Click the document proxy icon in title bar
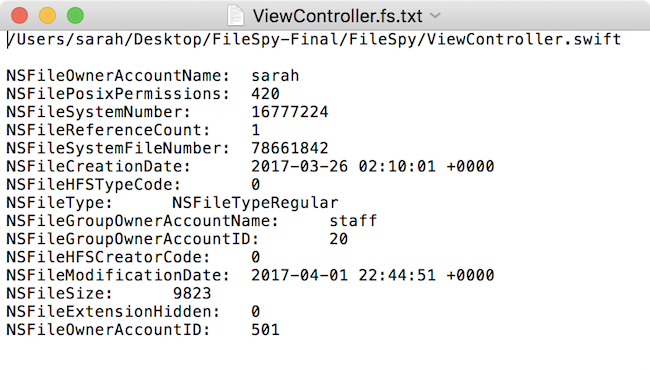 [x=235, y=16]
